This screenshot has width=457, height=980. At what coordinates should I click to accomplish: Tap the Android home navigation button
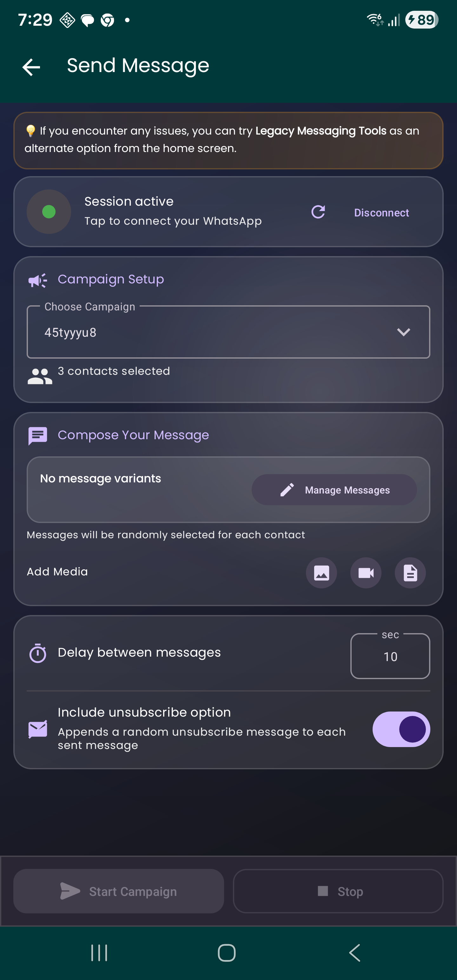pyautogui.click(x=227, y=953)
